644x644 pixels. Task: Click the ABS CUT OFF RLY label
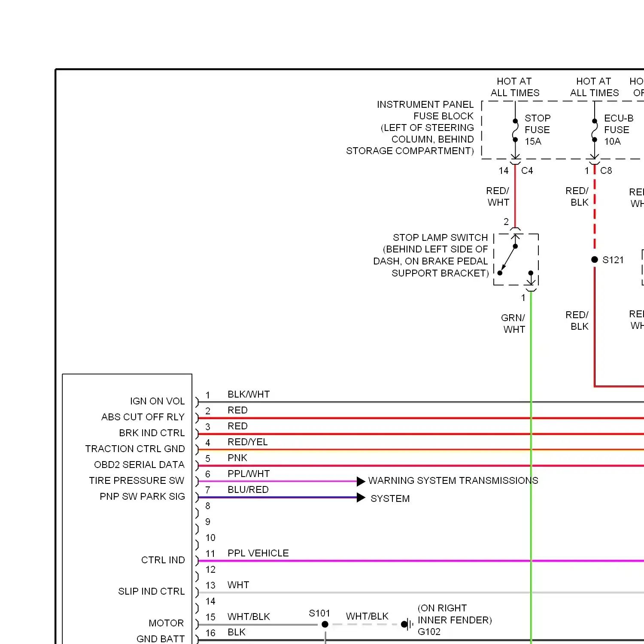point(143,417)
